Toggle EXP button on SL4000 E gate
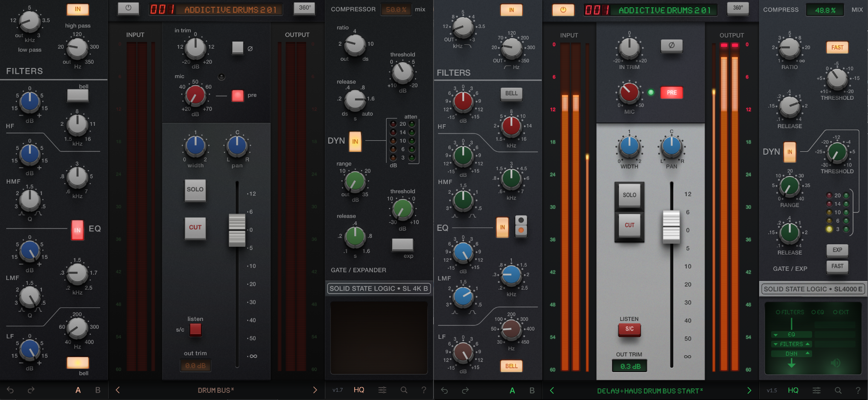The height and width of the screenshot is (400, 868). click(838, 250)
